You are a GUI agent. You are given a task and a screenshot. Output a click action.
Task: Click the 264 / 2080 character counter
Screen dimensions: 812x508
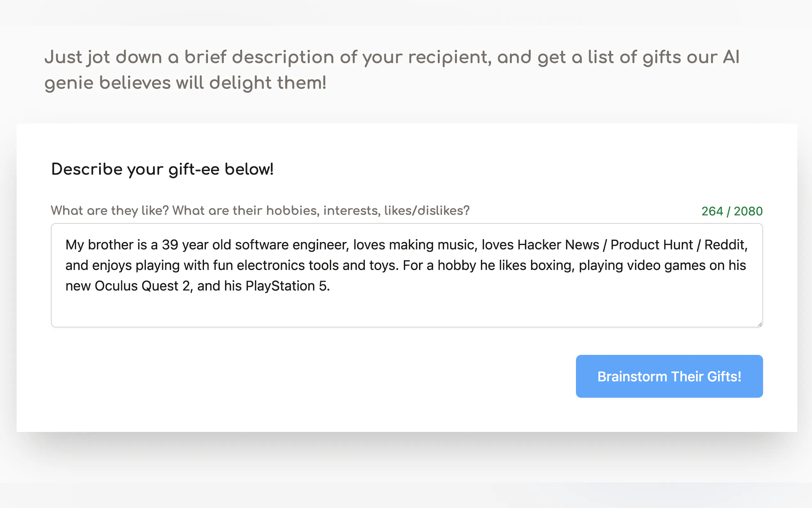pyautogui.click(x=732, y=211)
